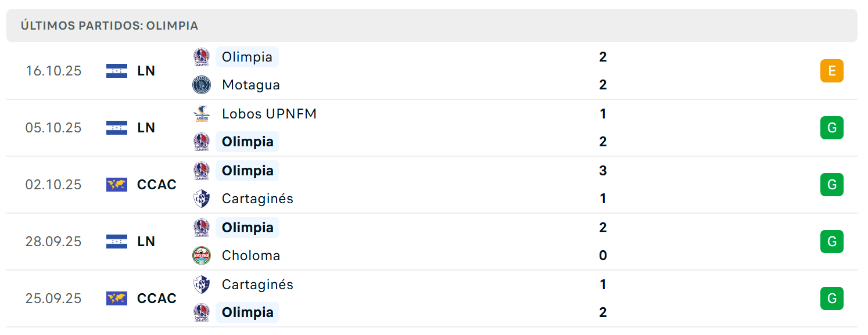Click Cartaginés crest in 02.10.25 match

[x=202, y=199]
